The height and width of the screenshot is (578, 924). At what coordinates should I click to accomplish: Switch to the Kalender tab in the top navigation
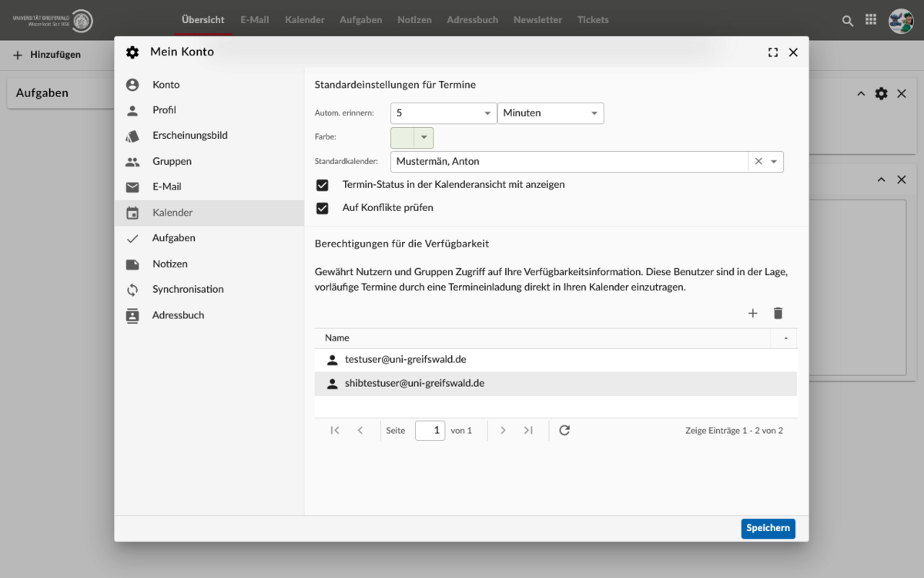[304, 20]
